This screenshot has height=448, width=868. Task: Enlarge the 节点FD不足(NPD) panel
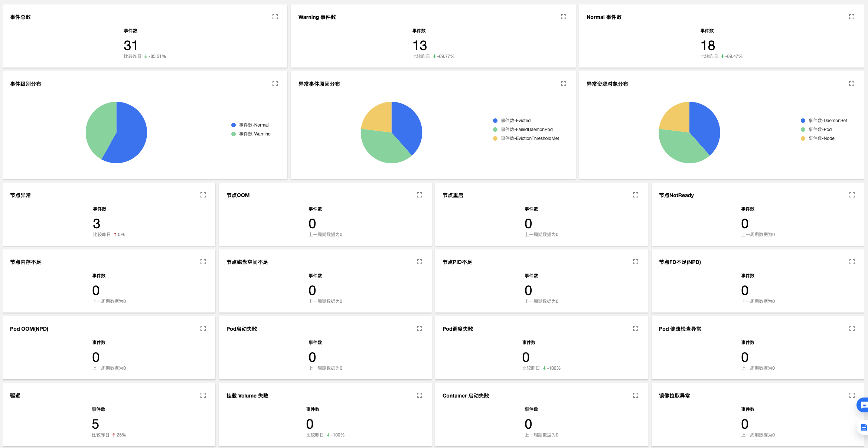[x=852, y=262]
